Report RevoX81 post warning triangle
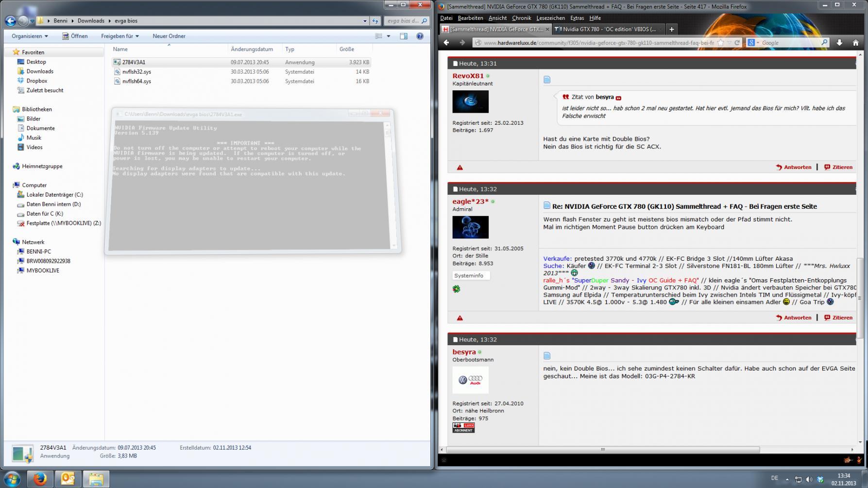Image resolution: width=868 pixels, height=488 pixels. pyautogui.click(x=460, y=168)
